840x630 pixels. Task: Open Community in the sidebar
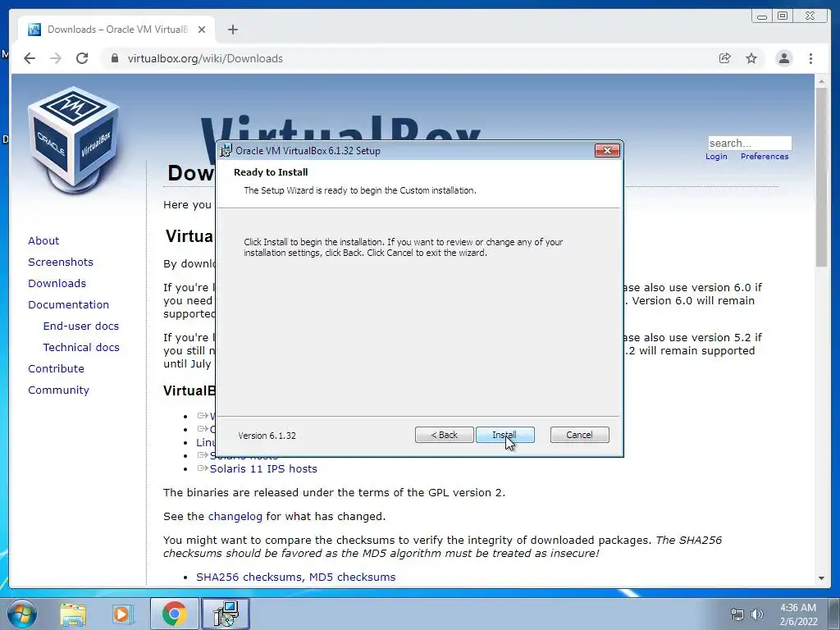[x=58, y=390]
